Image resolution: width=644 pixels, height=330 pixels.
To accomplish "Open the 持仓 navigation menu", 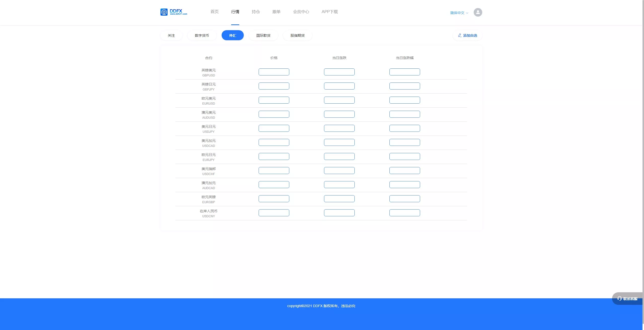I will (x=256, y=12).
